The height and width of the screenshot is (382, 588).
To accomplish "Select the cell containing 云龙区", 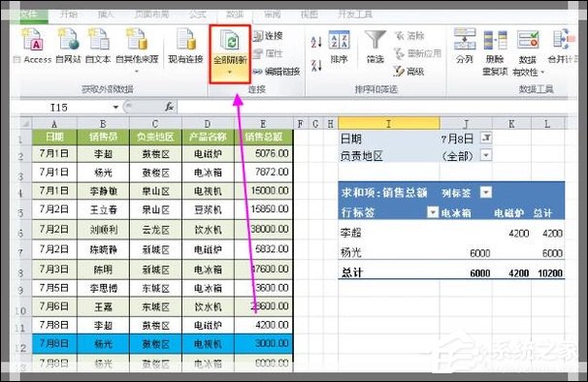I will 155,229.
